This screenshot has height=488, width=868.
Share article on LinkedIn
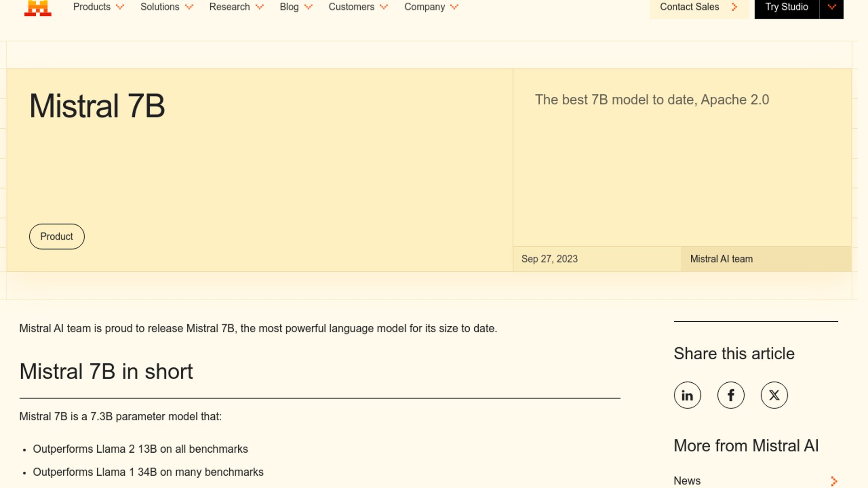point(687,395)
